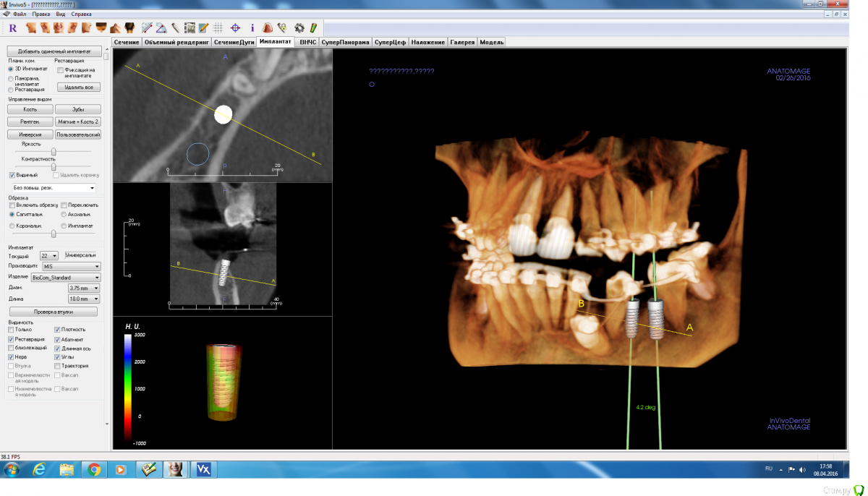Uncheck the Нерв visibility checkbox

(11, 357)
